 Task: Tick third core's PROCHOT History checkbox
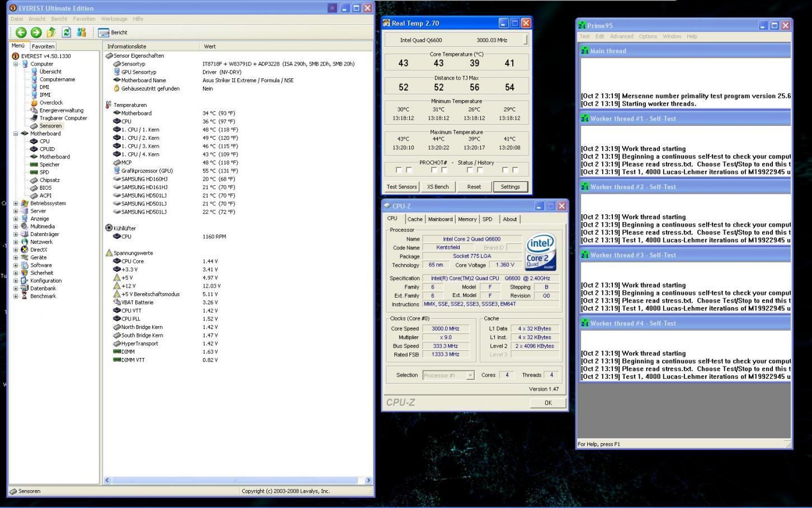[480, 170]
